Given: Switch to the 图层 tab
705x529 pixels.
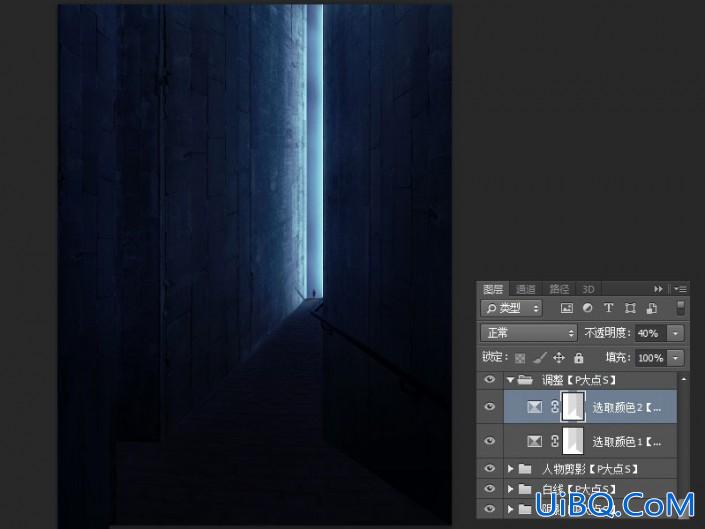Looking at the screenshot, I should [x=493, y=289].
